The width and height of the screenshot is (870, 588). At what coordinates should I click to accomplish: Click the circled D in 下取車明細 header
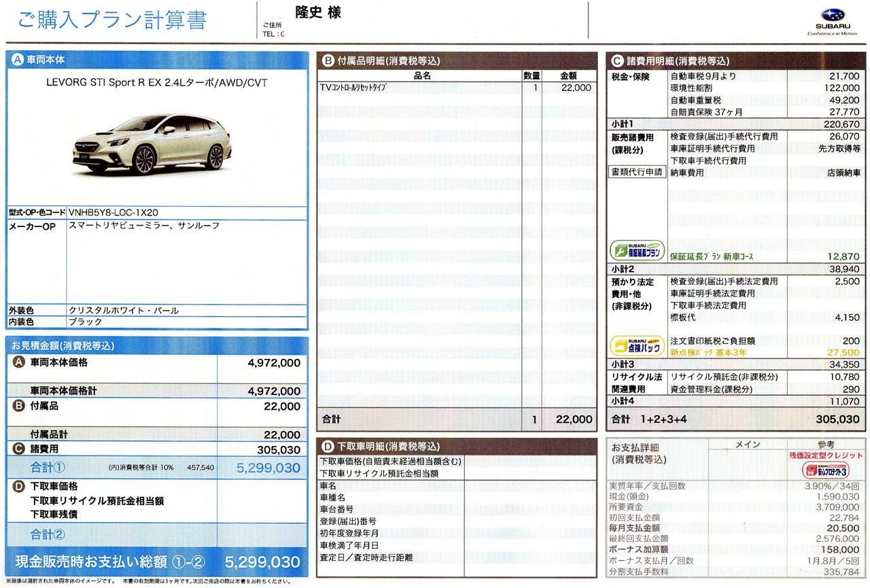[x=328, y=447]
